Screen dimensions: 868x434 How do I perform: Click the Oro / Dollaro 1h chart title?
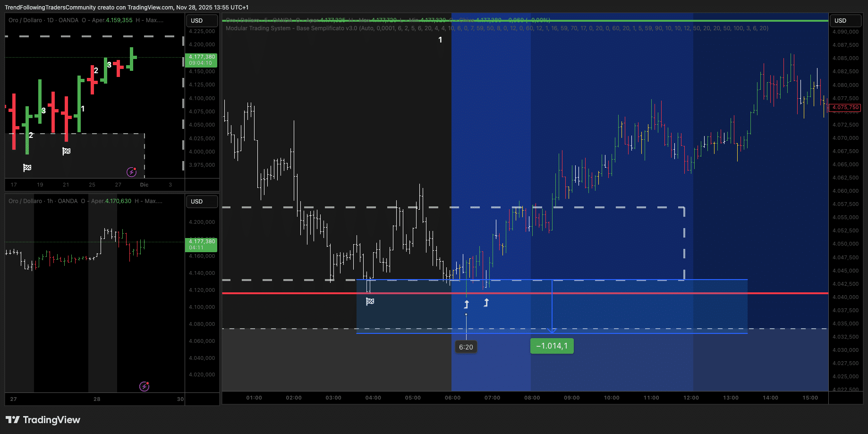coord(43,201)
